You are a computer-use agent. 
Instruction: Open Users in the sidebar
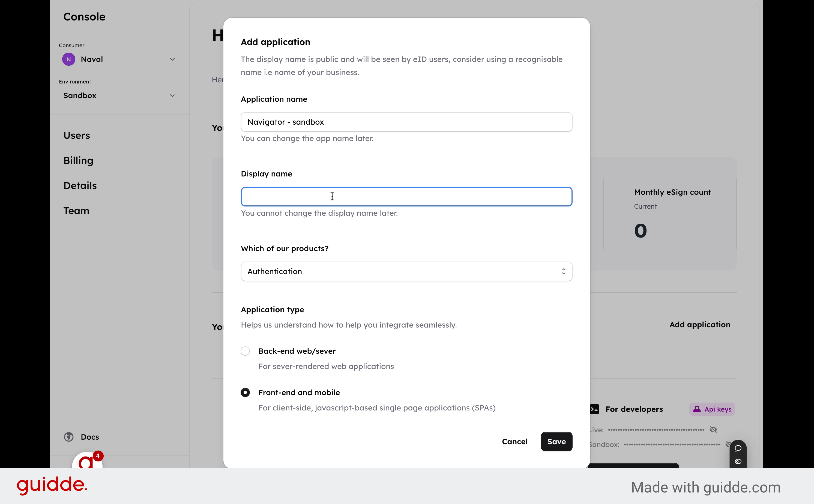pyautogui.click(x=77, y=135)
